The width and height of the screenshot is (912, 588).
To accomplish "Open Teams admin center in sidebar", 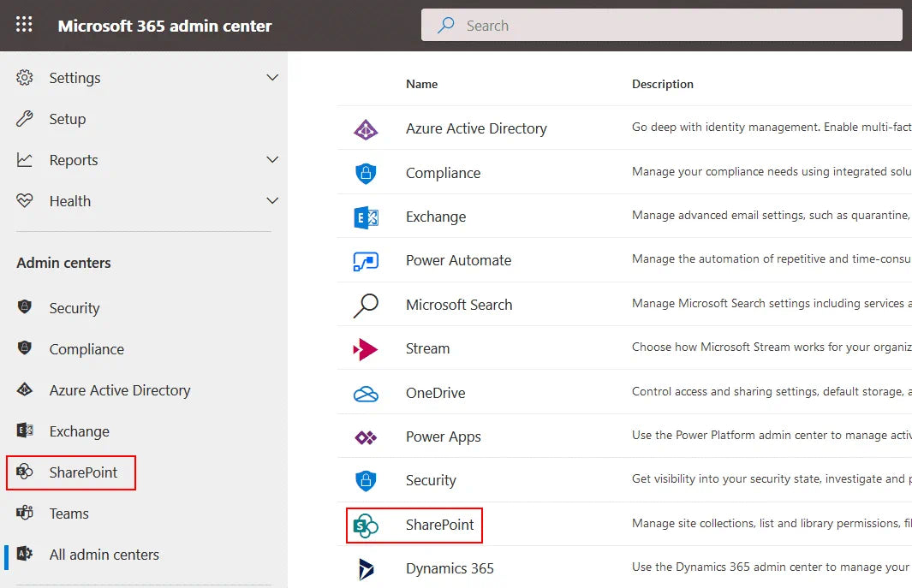I will [x=69, y=514].
